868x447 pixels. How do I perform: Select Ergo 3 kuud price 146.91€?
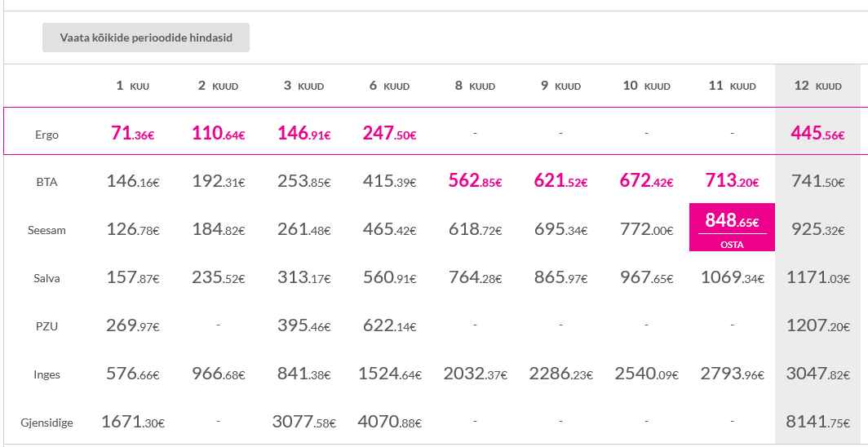tap(304, 133)
